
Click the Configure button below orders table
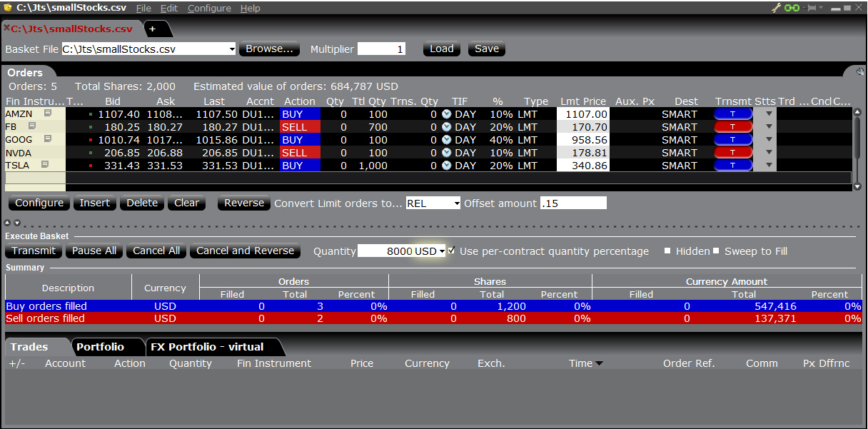pyautogui.click(x=39, y=203)
